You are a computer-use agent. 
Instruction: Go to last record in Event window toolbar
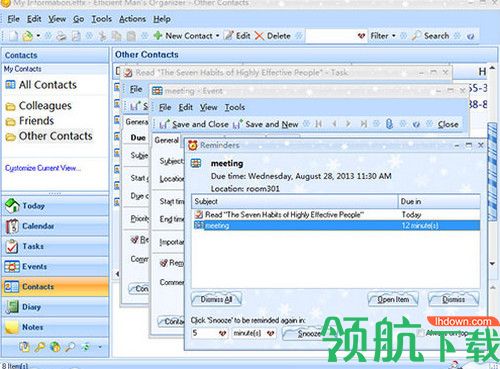(364, 124)
